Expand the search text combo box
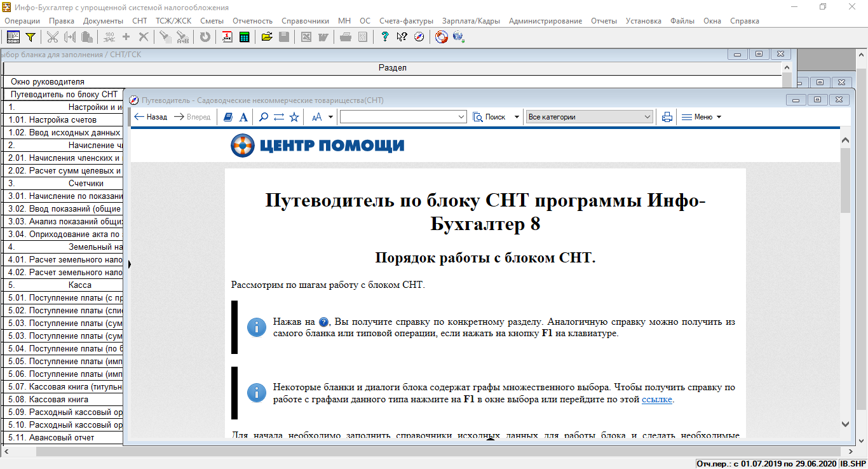The width and height of the screenshot is (868, 469). [x=462, y=117]
